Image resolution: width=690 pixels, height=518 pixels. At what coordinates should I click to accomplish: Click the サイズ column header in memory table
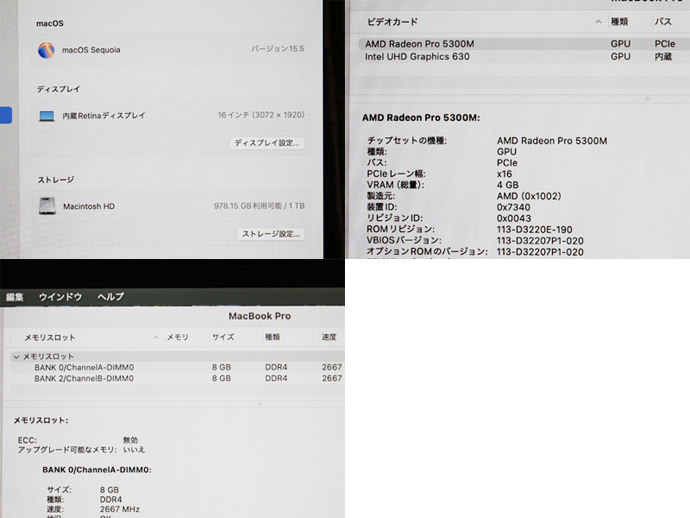coord(223,337)
